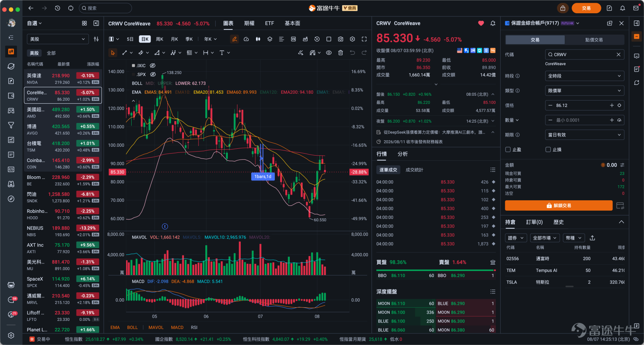Viewport: 644px width, 345px height.
Task: Collapse the holdings panel chevron
Action: coord(621,222)
